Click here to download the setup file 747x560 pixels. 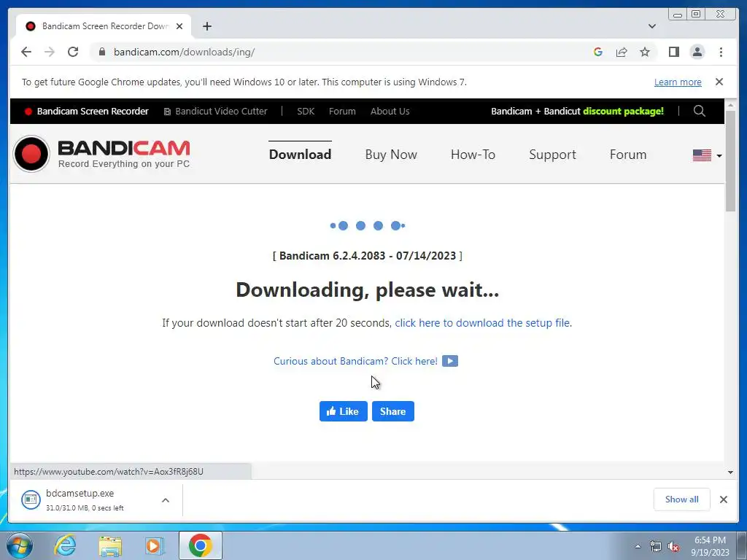point(483,323)
